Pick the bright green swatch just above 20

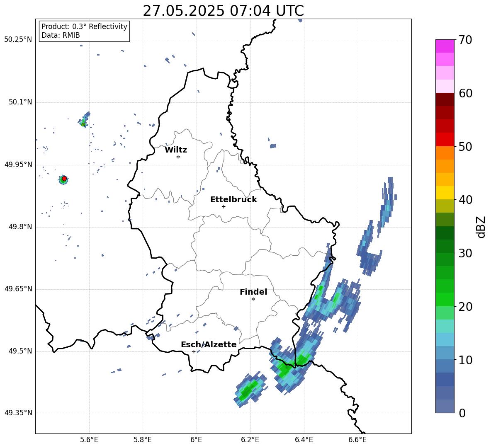tap(445, 299)
